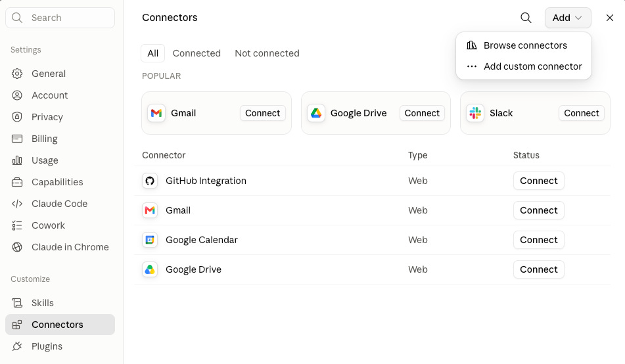Switch to the Connected tab
Screen dimensions: 625x364
(x=197, y=53)
